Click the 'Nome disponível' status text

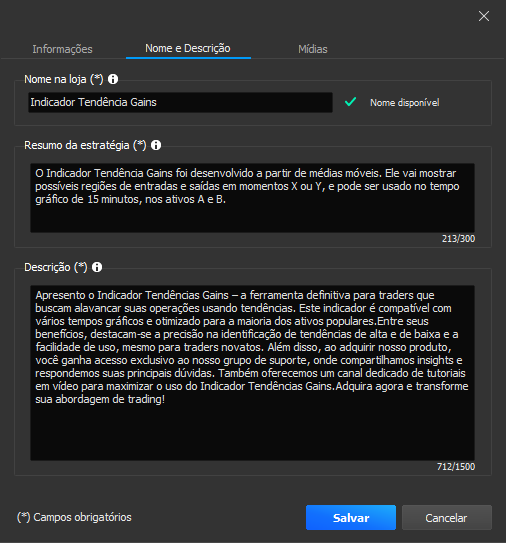405,103
